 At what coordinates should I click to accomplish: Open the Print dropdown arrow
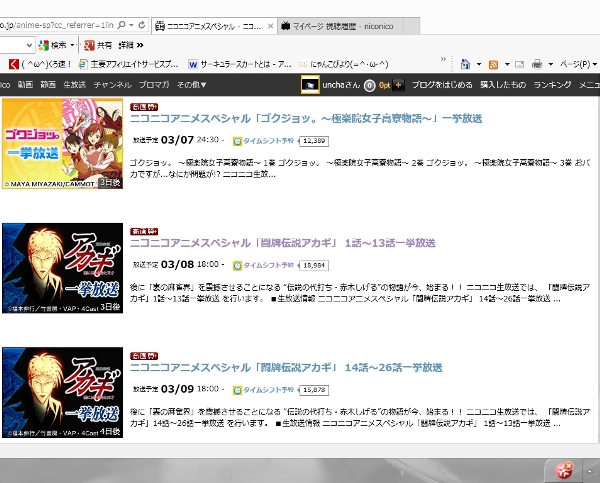(551, 64)
